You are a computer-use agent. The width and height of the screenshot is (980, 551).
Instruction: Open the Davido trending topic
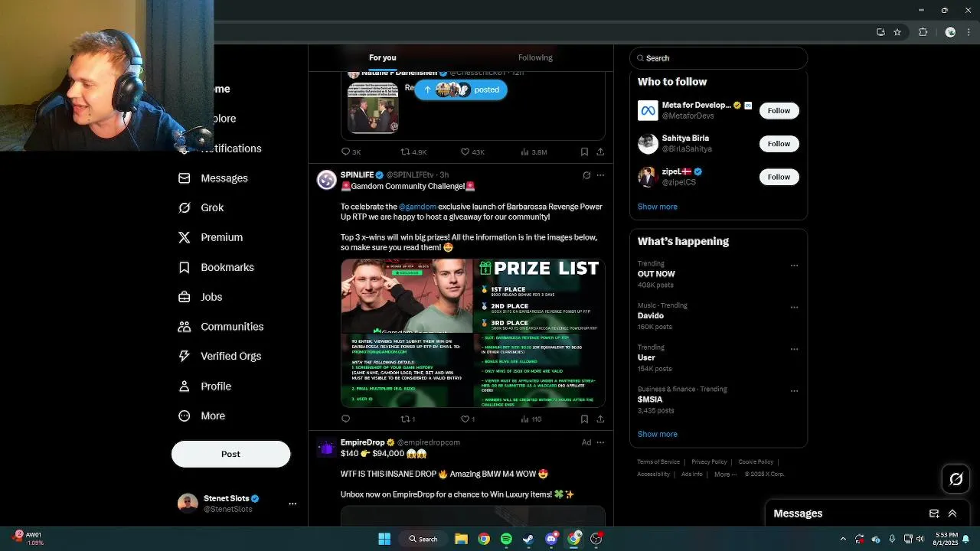click(x=650, y=315)
